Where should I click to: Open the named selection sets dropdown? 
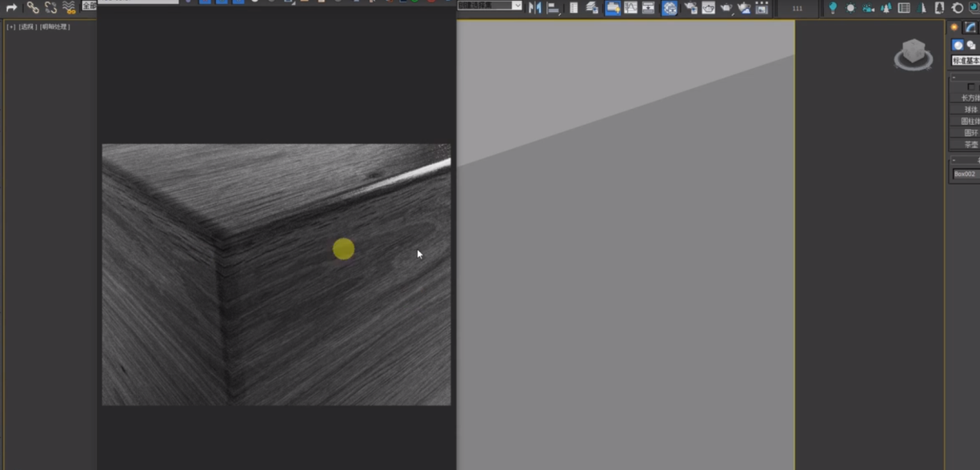point(516,6)
